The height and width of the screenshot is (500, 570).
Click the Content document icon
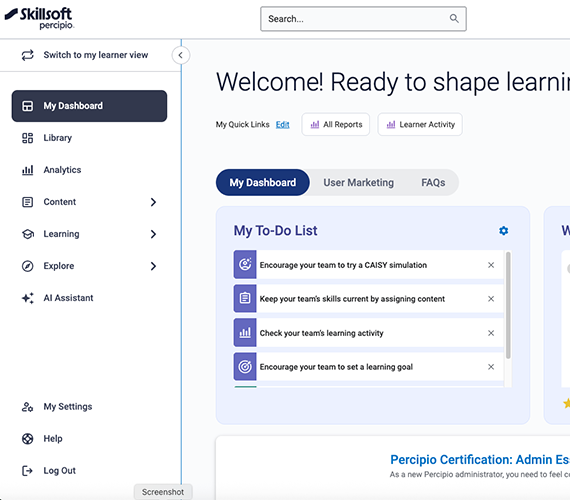pyautogui.click(x=28, y=202)
